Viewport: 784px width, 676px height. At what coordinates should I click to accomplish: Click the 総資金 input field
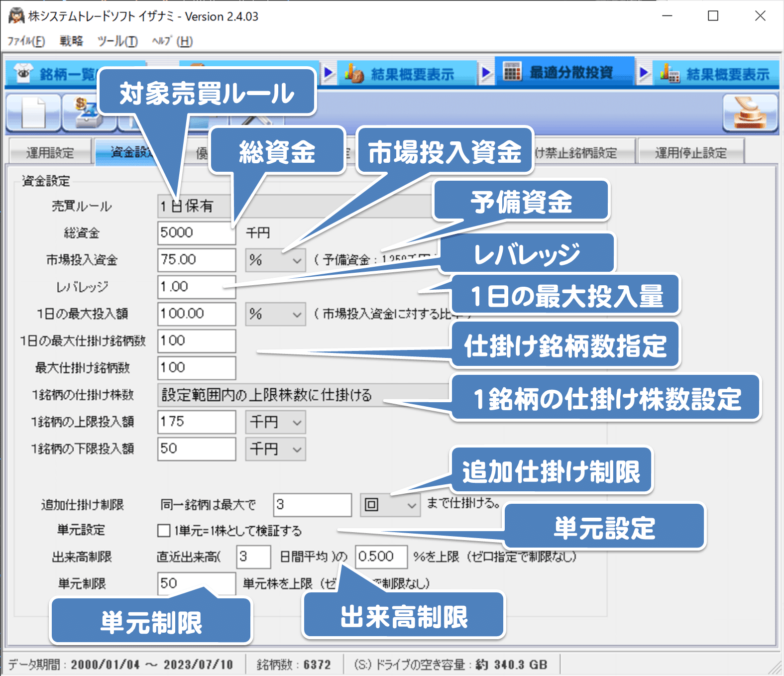(197, 233)
